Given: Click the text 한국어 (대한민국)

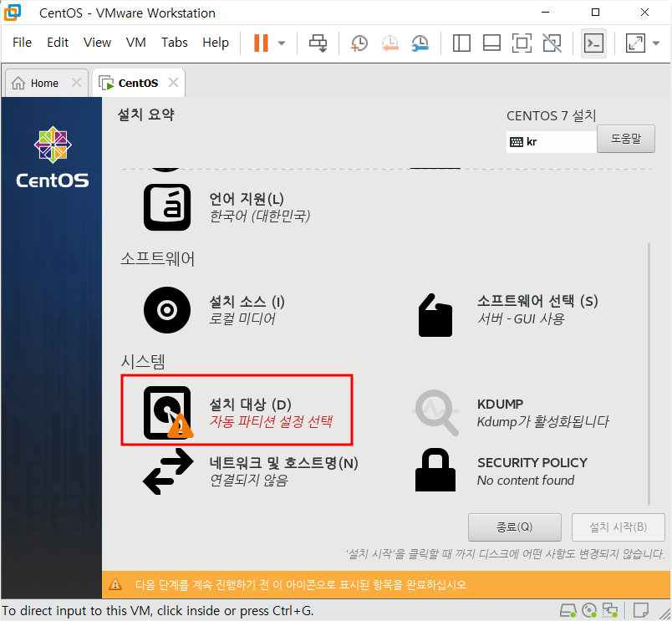Looking at the screenshot, I should [x=260, y=216].
